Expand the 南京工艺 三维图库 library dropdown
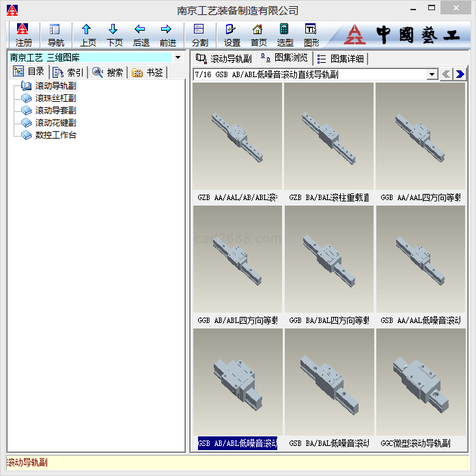This screenshot has height=476, width=476. (x=178, y=58)
